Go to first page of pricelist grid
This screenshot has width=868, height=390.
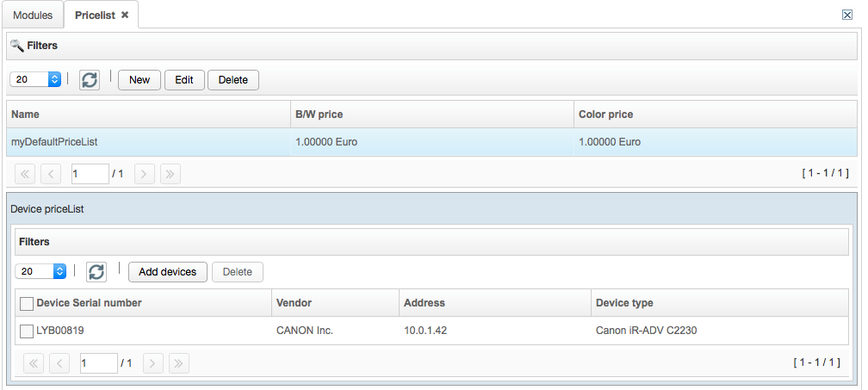click(x=24, y=174)
